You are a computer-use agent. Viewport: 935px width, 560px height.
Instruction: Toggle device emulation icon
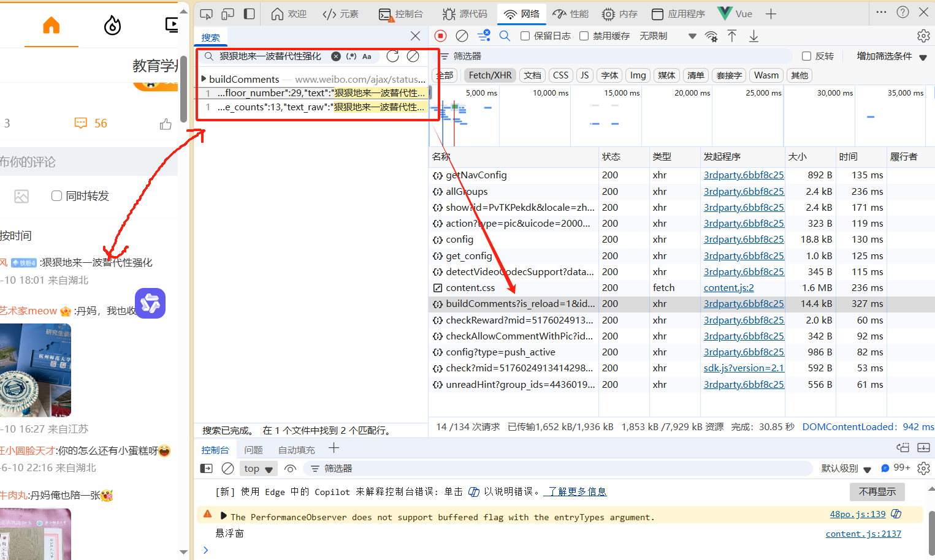(227, 13)
